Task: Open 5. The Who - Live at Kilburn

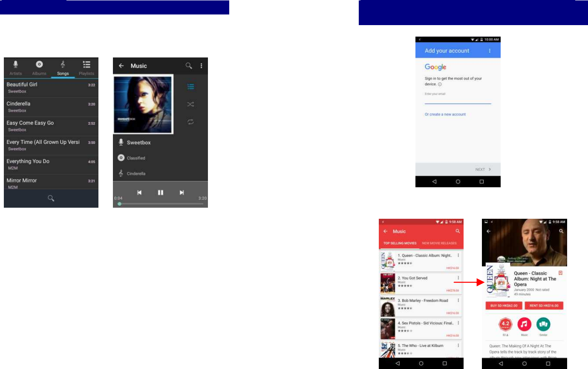Action: 421,349
